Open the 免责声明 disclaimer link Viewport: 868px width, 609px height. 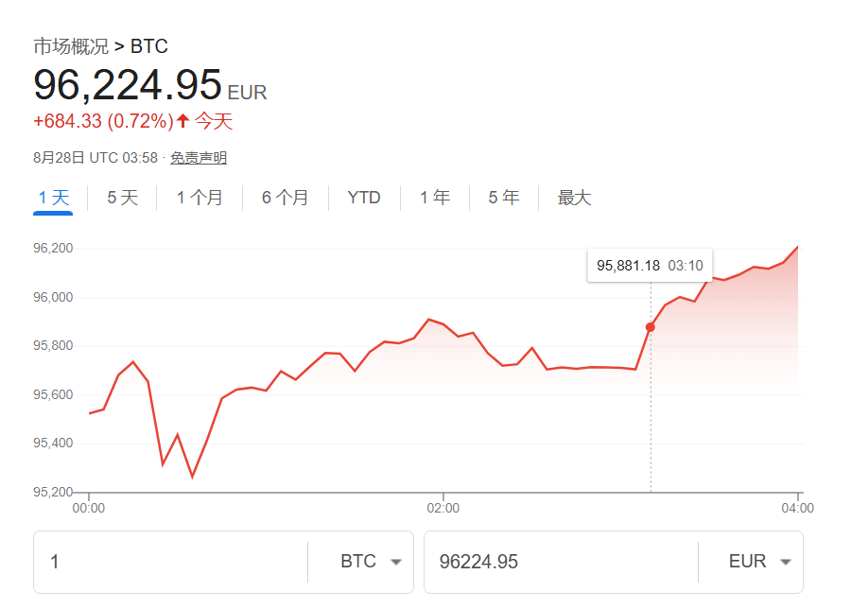click(199, 158)
